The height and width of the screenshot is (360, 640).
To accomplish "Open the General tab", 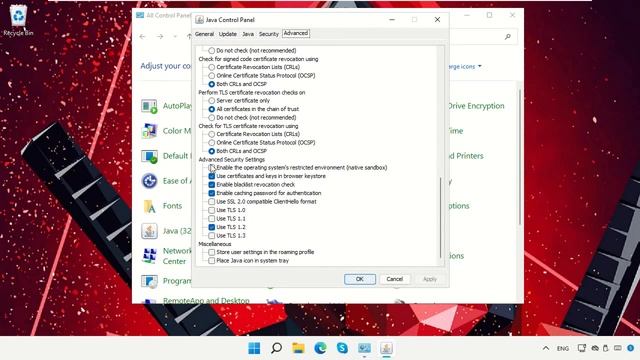I will click(x=204, y=34).
